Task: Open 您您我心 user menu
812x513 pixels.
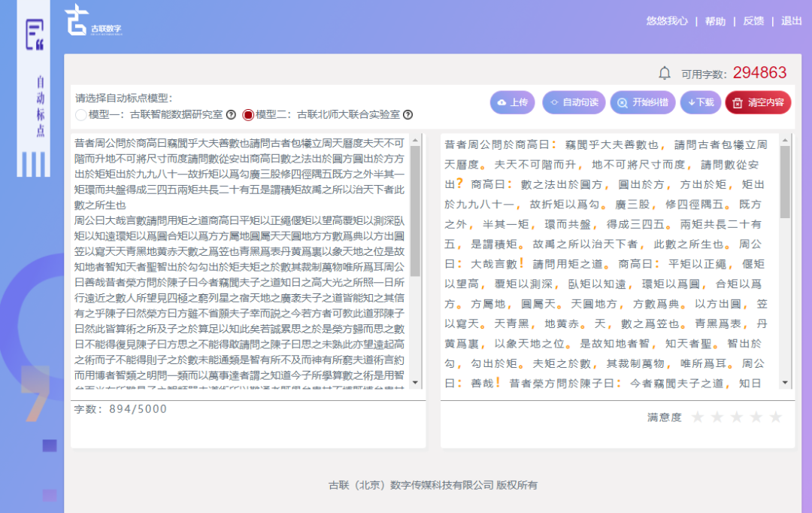Action: (667, 21)
